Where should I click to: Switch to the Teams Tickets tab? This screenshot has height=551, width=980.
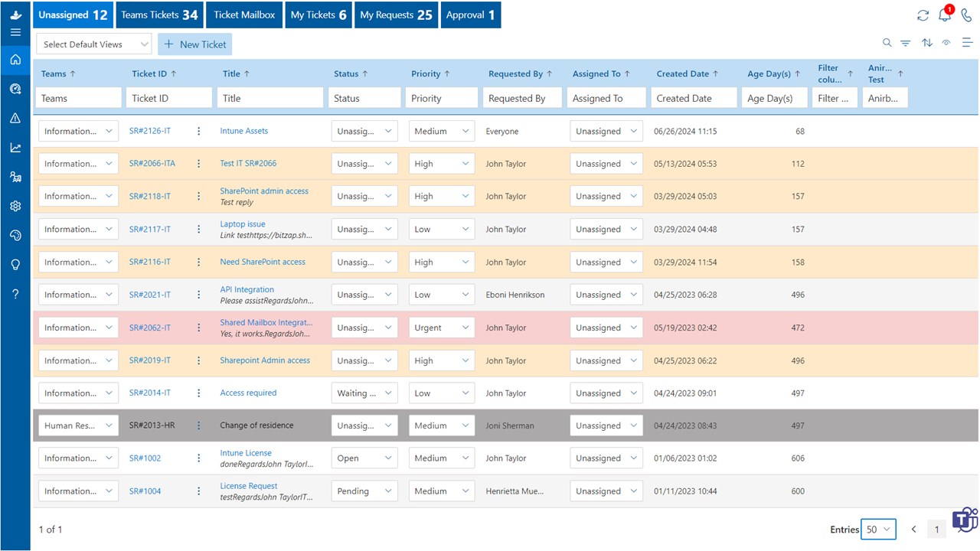(x=159, y=14)
